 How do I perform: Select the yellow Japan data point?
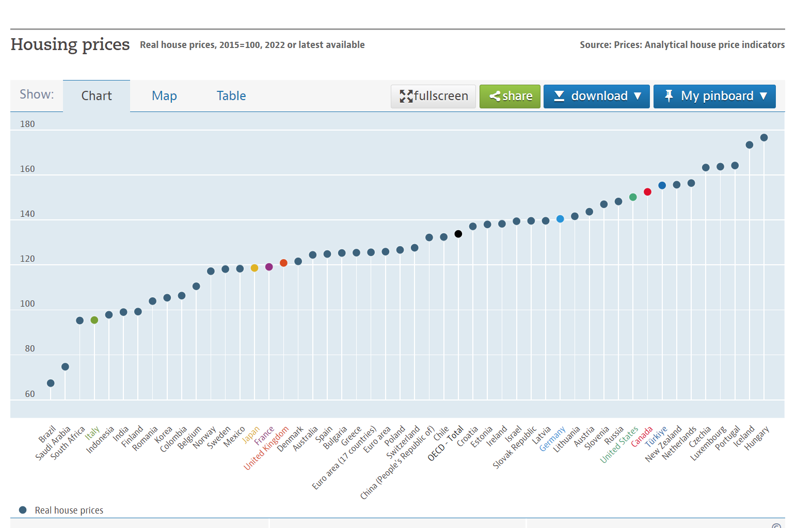(254, 268)
